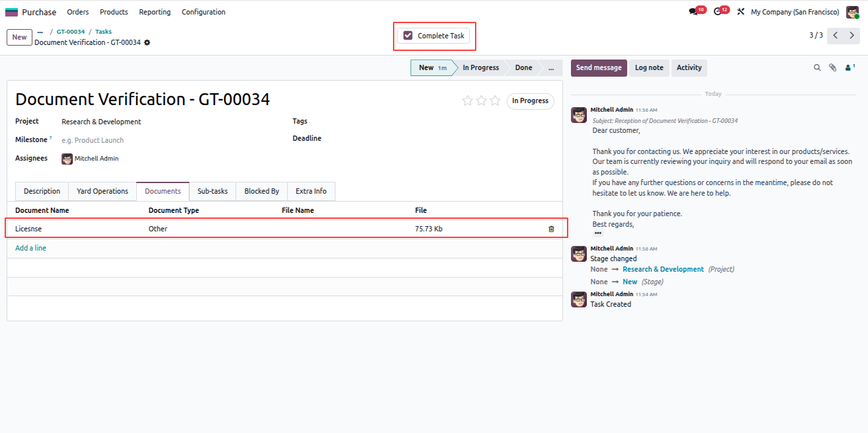Show followers icon in chatter
Viewport: 868px width, 433px height.
click(x=850, y=67)
